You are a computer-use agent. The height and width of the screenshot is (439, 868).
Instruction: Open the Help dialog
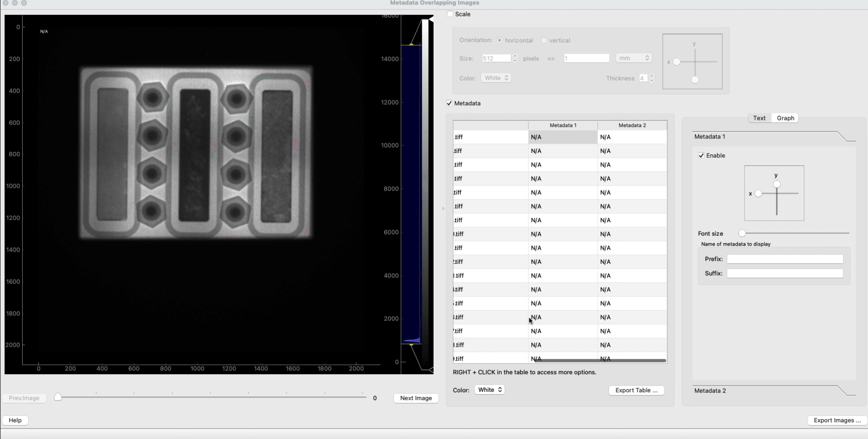coord(15,420)
